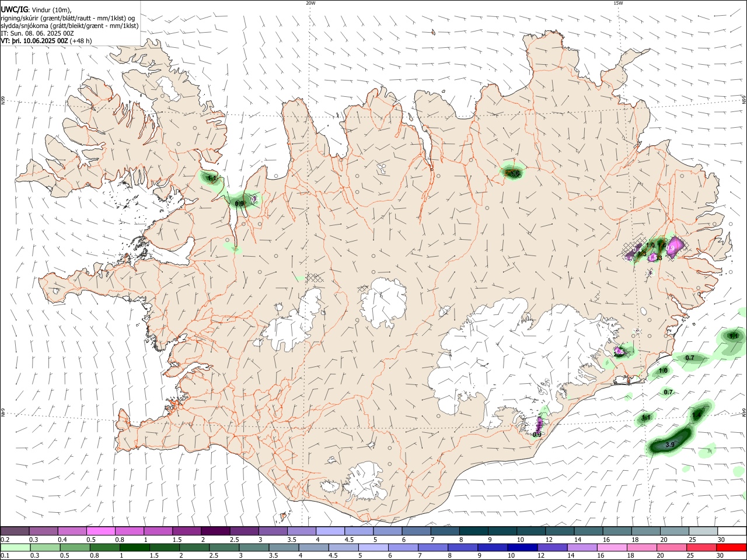Pick the palest green swatch labelled 0.1
Image resolution: width=747 pixels, height=560 pixels.
click(15, 548)
